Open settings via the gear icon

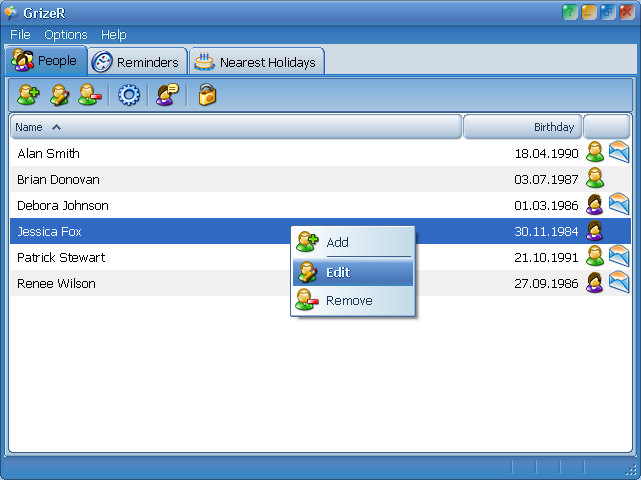(129, 95)
